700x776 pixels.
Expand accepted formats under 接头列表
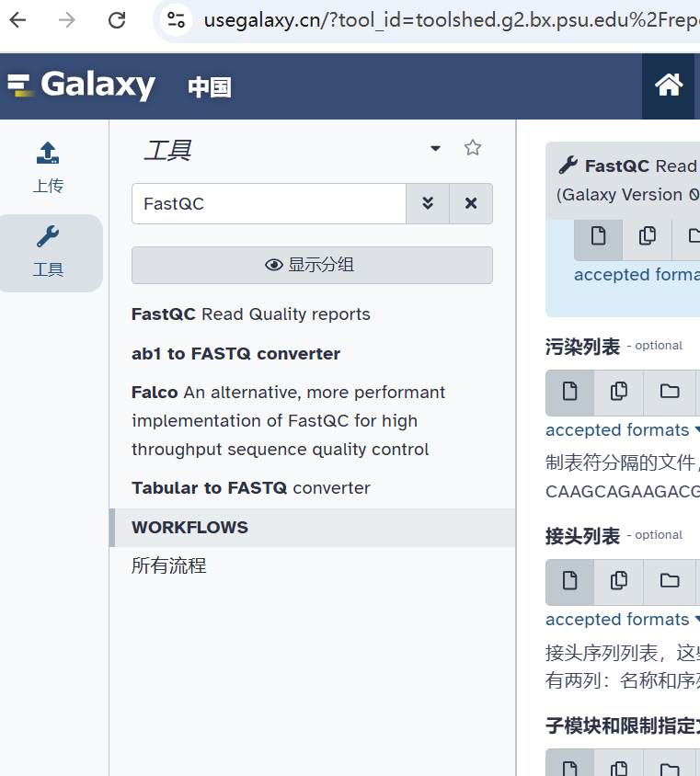(623, 620)
